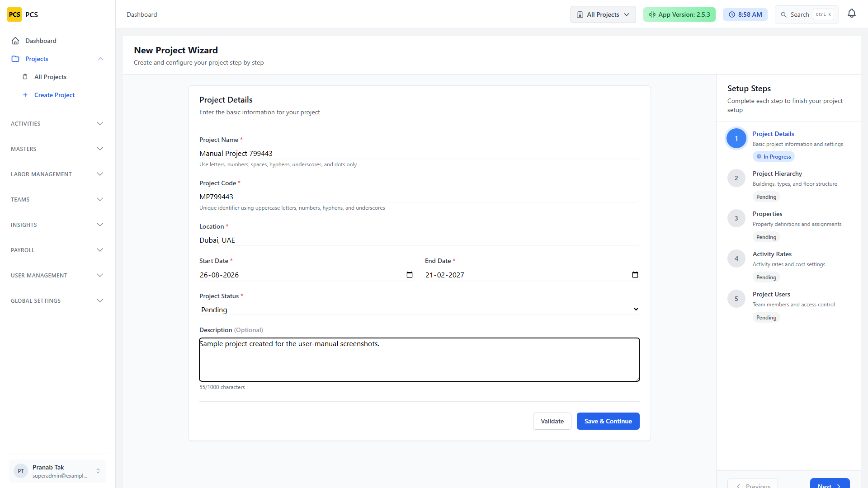Expand the LABOR MANAGEMENT section
This screenshot has height=488, width=868.
[x=57, y=174]
